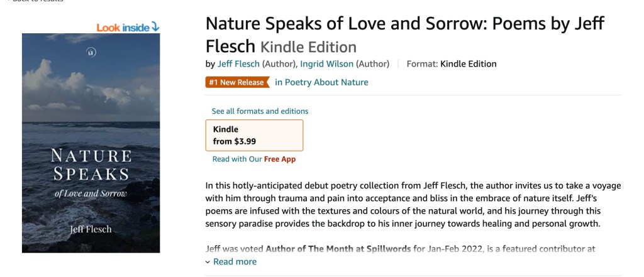Image resolution: width=644 pixels, height=277 pixels.
Task: Click the orange #1 New Release badge
Action: pyautogui.click(x=236, y=82)
